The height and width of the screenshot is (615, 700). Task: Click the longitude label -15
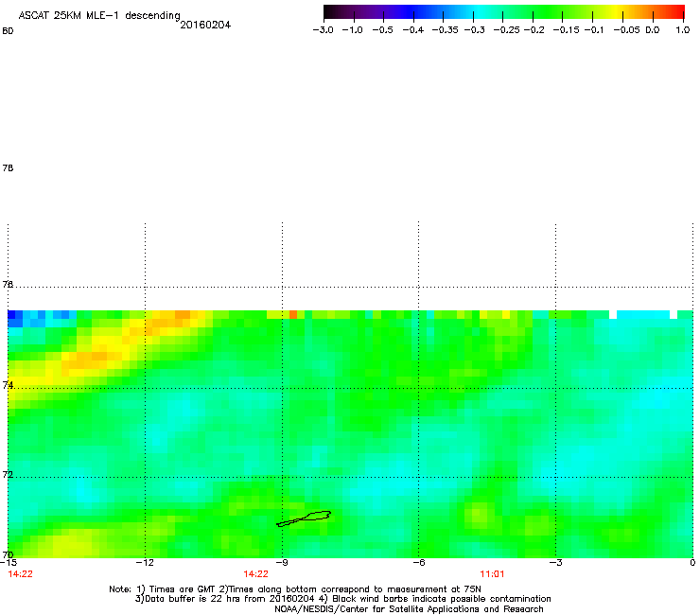(9, 563)
